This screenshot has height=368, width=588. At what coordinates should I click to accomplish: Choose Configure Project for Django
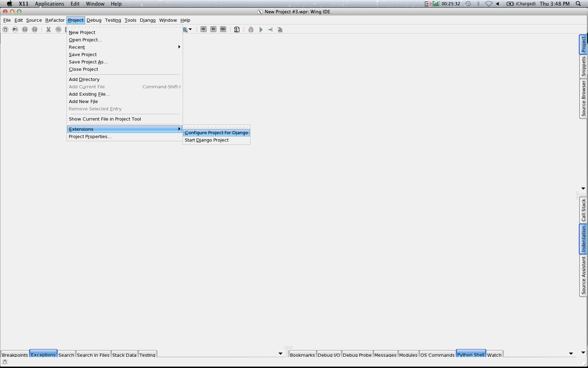pyautogui.click(x=216, y=133)
